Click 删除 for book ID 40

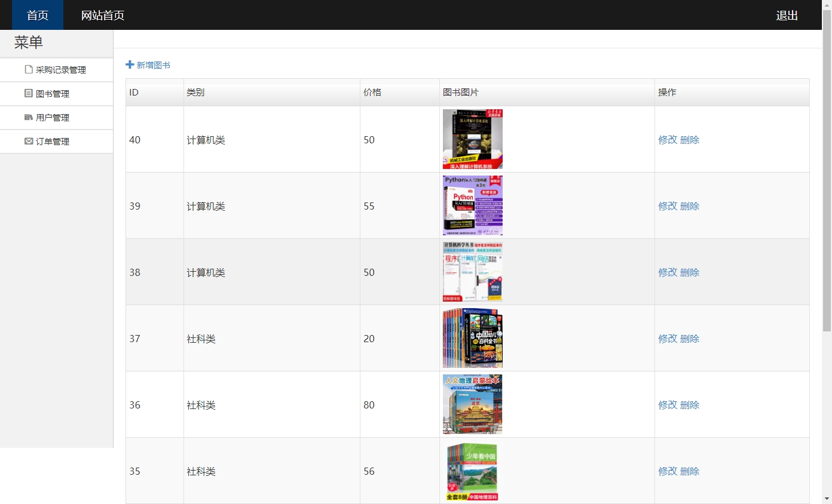pyautogui.click(x=690, y=140)
